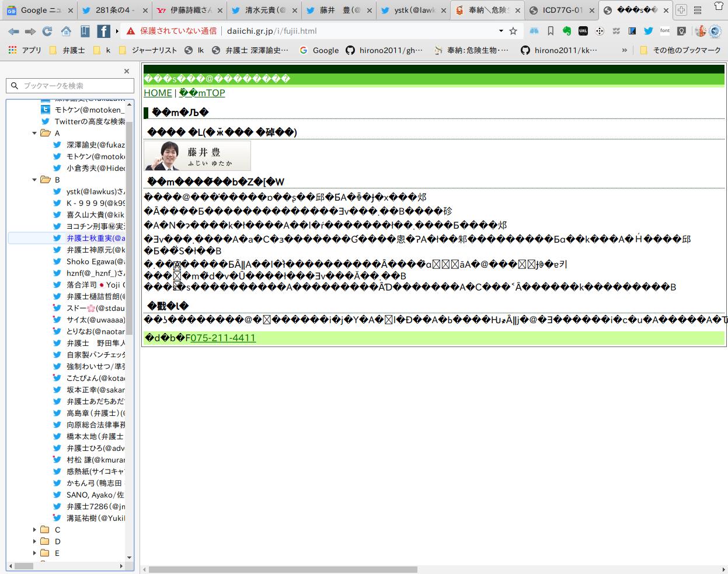Viewport: 728px width, 574px height.
Task: Click the lightbulb extension icon
Action: coord(681,31)
